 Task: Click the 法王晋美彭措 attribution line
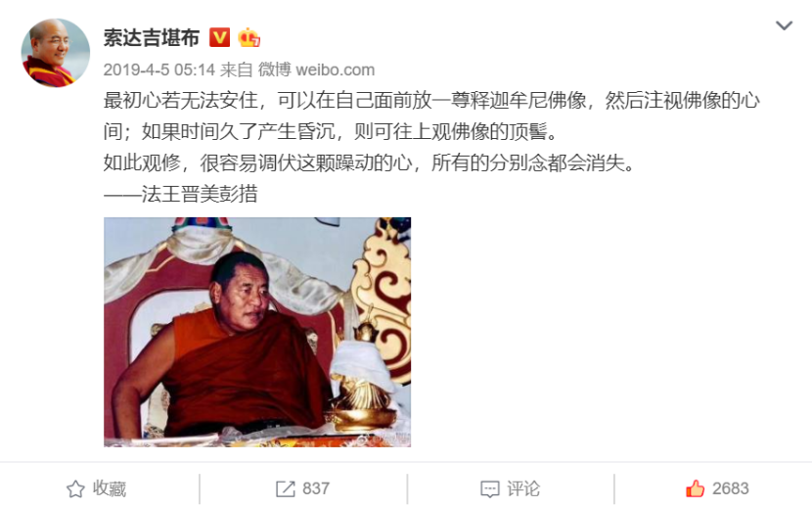tap(181, 194)
